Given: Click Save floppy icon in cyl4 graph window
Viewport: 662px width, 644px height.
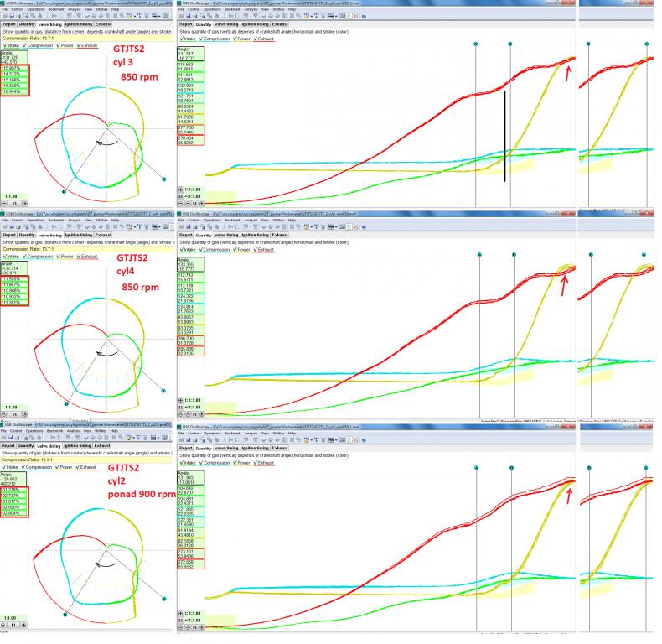Looking at the screenshot, I should click(x=189, y=227).
